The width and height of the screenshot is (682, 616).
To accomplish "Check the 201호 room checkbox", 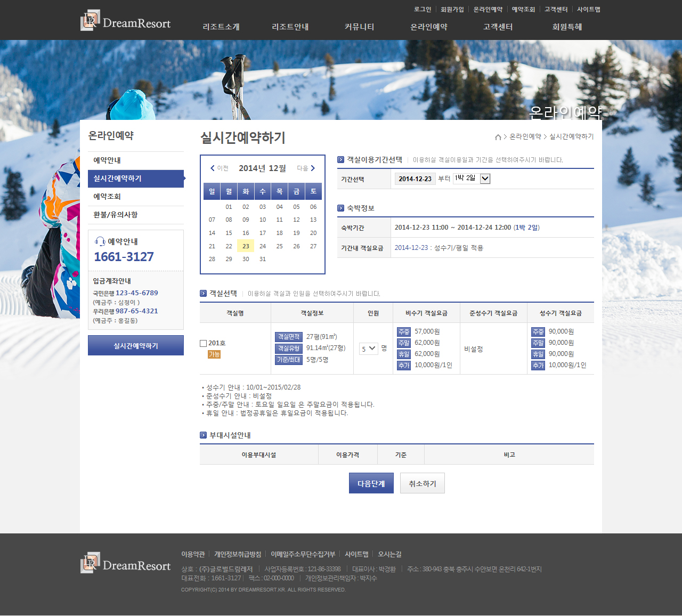I will point(203,344).
